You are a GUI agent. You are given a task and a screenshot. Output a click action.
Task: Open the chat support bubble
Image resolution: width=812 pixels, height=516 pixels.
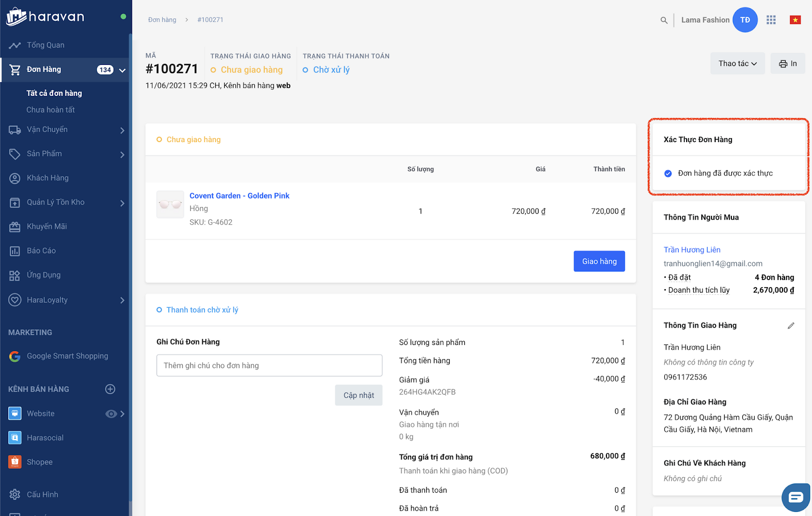[796, 497]
